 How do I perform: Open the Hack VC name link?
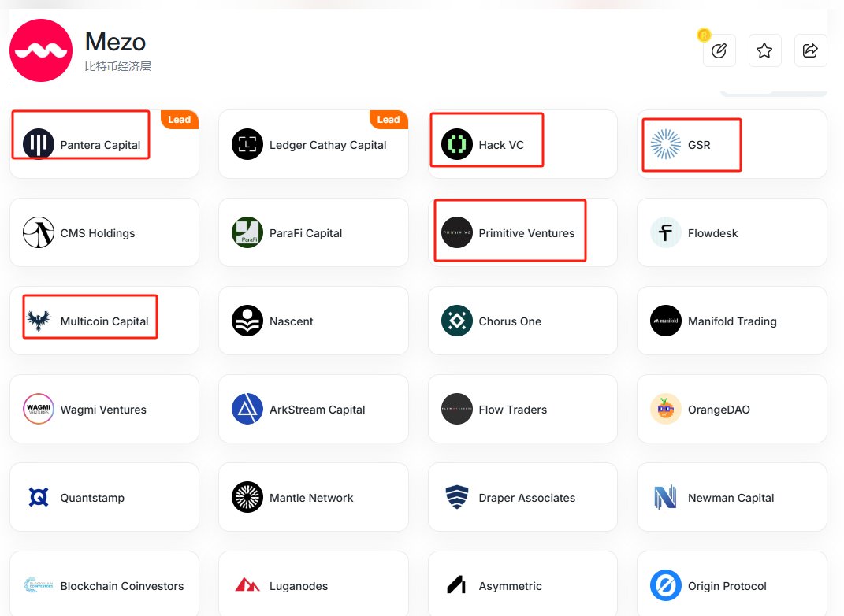[501, 145]
